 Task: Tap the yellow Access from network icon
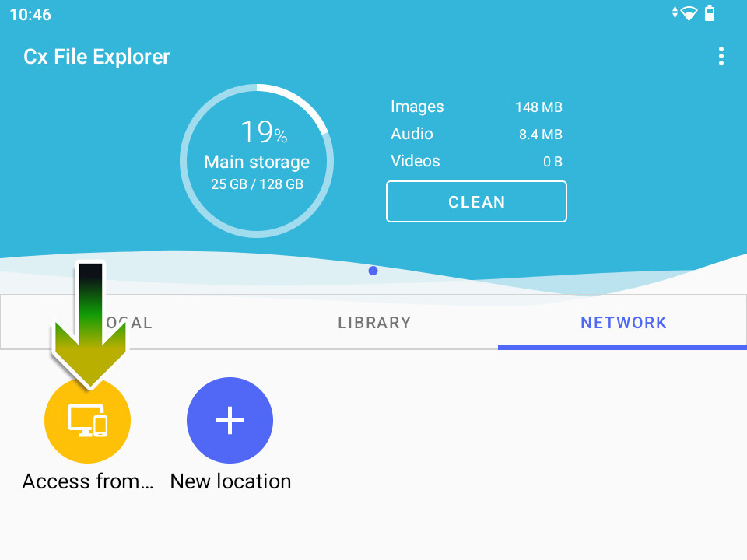tap(87, 420)
